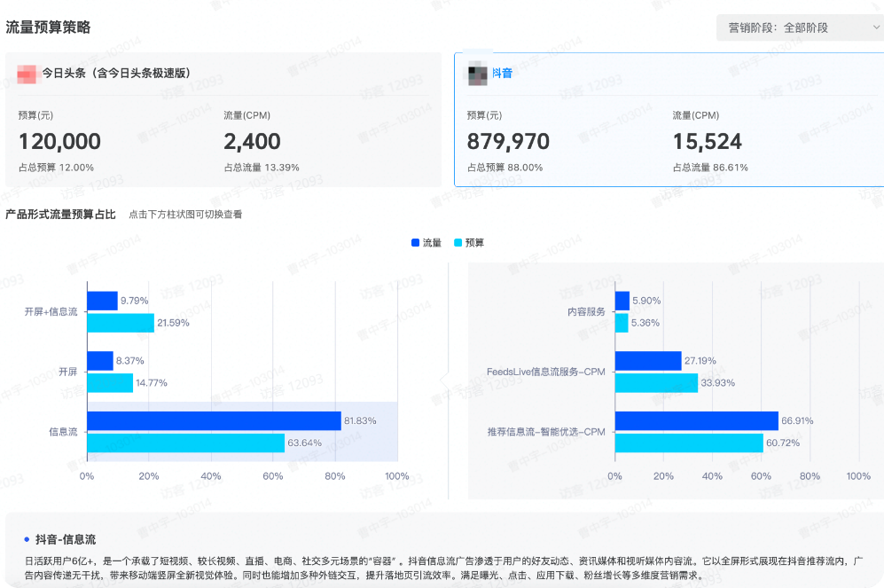The image size is (884, 588).
Task: Click the 信息流 流量 bar 81.83%
Action: (x=215, y=420)
